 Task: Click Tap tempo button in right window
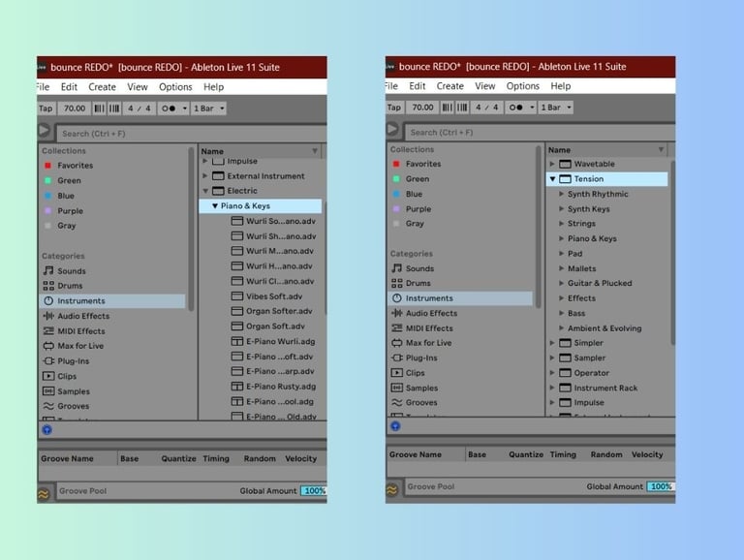click(394, 108)
